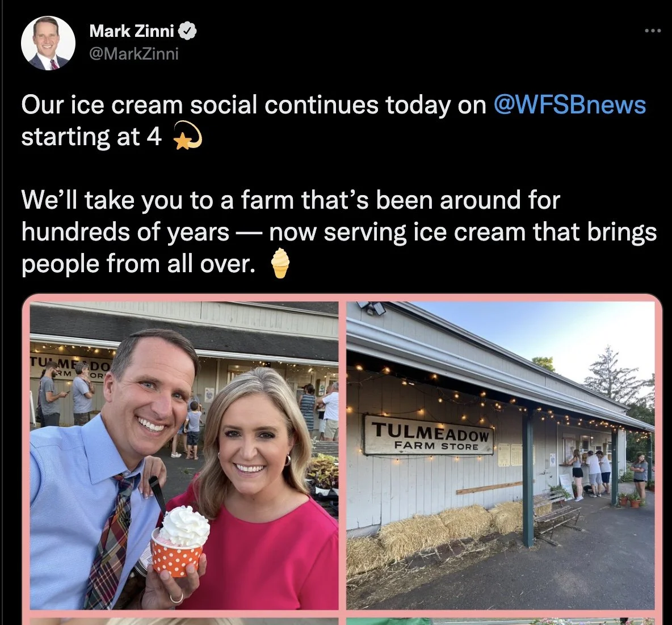Click the ice cream cone emoji

pyautogui.click(x=280, y=263)
